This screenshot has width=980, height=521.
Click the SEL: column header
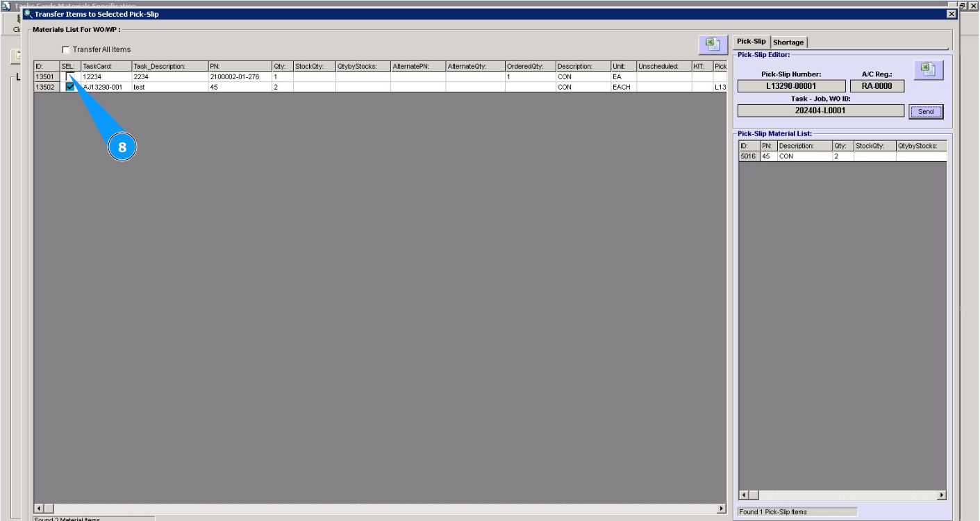(70, 67)
